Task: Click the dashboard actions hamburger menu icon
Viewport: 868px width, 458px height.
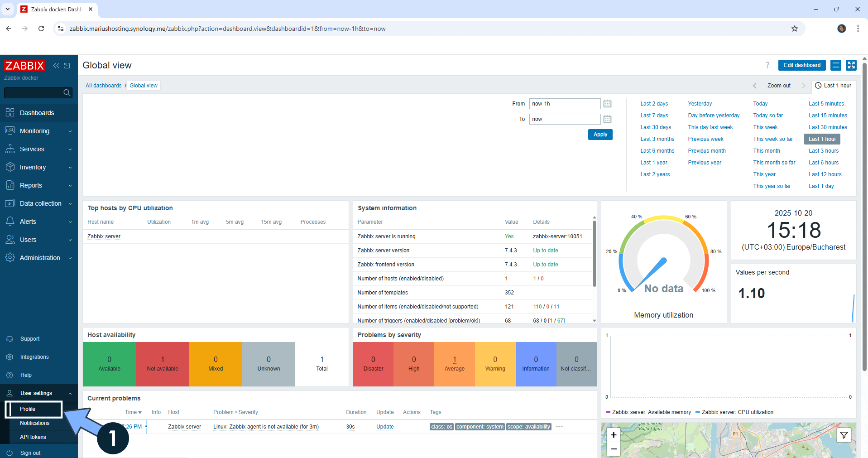Action: point(836,65)
